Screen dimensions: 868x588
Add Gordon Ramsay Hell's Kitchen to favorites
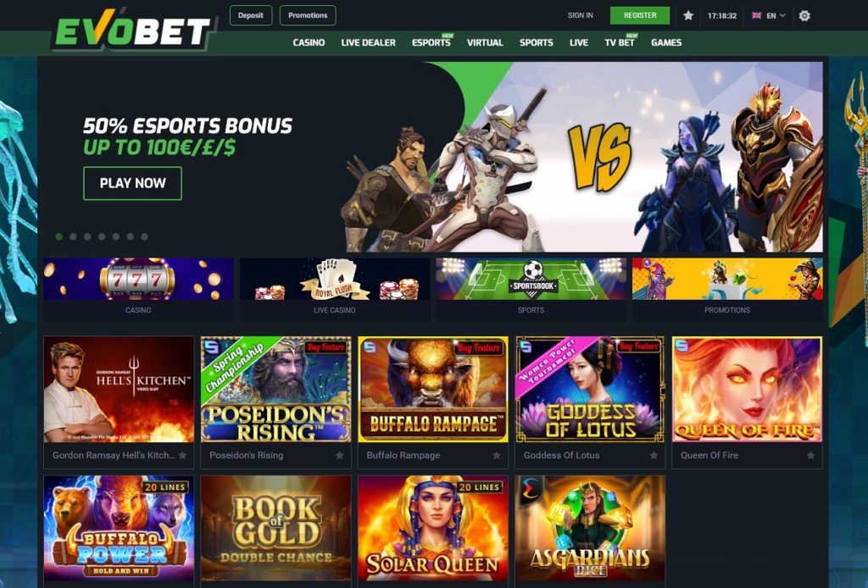pos(183,455)
